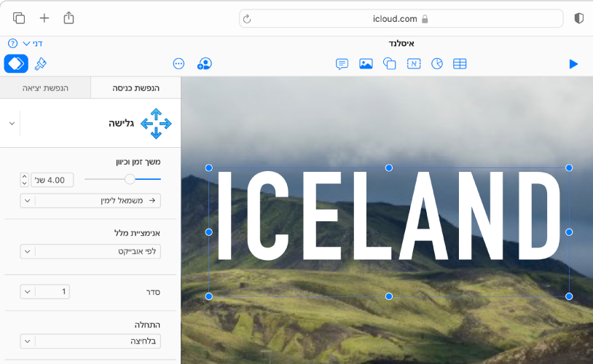Click the Safari share icon
The height and width of the screenshot is (364, 593).
click(68, 17)
